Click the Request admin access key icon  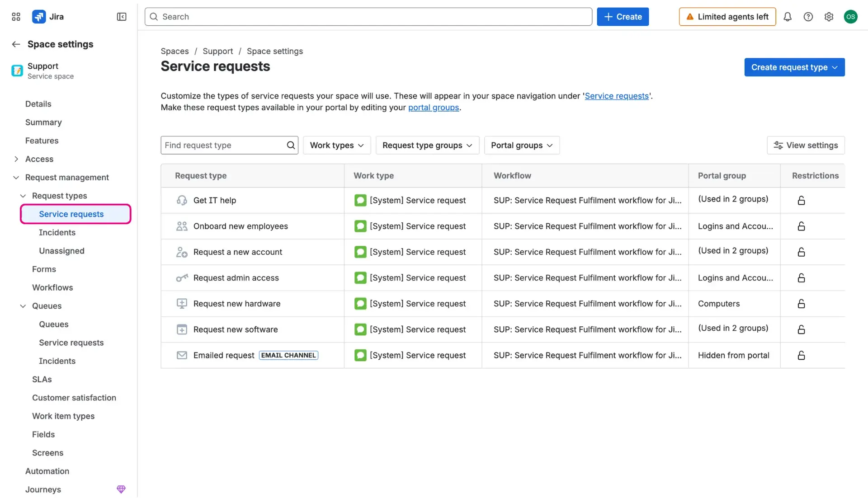182,278
